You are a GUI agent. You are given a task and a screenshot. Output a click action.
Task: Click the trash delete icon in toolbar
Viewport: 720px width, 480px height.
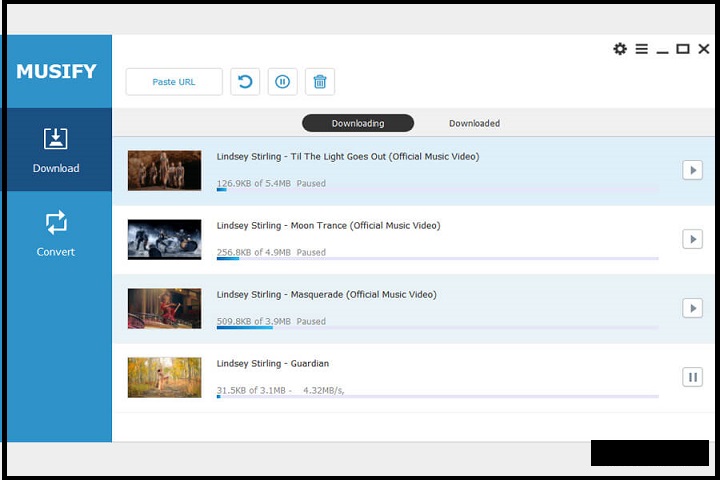point(320,82)
